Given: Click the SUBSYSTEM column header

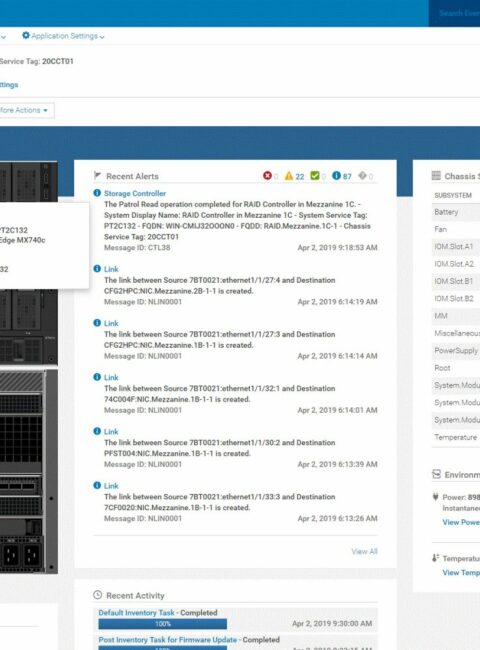Looking at the screenshot, I should [x=453, y=195].
